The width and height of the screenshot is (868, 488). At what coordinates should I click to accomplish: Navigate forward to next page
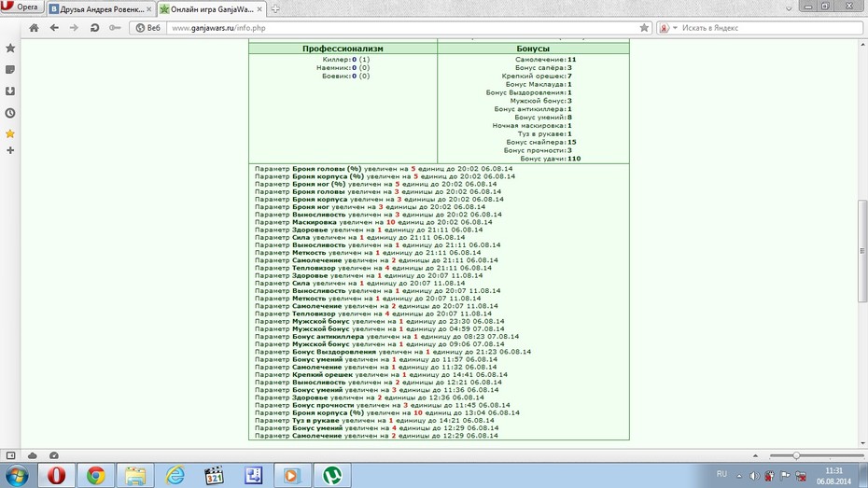click(74, 28)
